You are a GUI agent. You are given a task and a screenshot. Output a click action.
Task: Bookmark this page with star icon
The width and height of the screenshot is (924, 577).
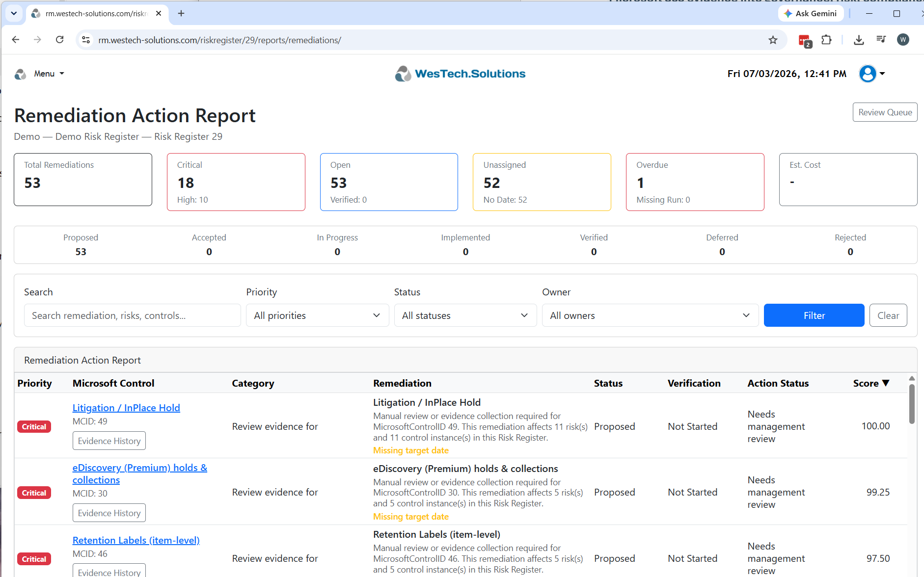click(773, 40)
